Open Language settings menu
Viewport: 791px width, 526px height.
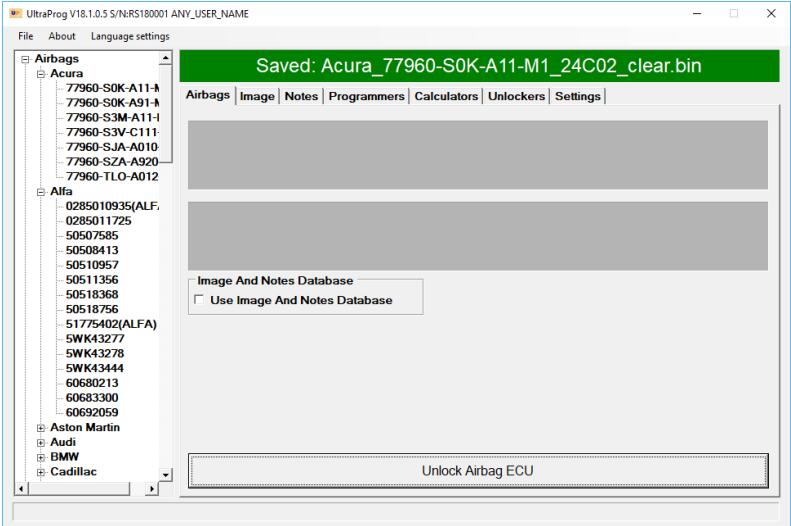[130, 36]
